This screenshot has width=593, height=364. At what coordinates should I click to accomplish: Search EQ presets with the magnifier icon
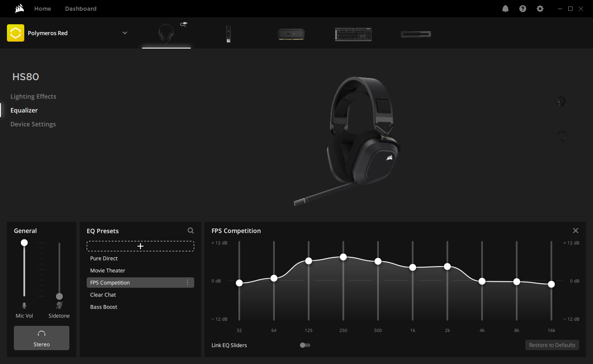(191, 231)
